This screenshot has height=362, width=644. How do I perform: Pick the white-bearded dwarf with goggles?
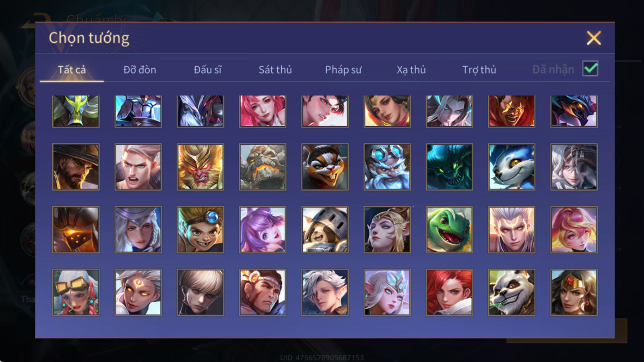click(387, 167)
